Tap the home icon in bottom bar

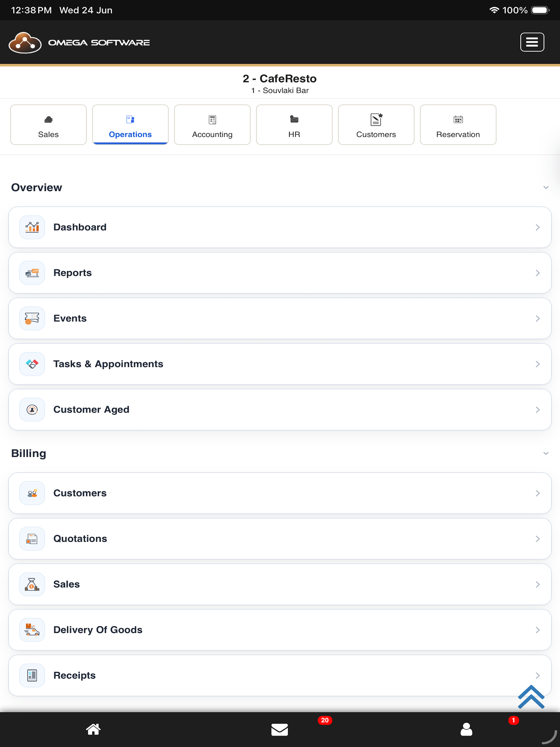coord(93,729)
